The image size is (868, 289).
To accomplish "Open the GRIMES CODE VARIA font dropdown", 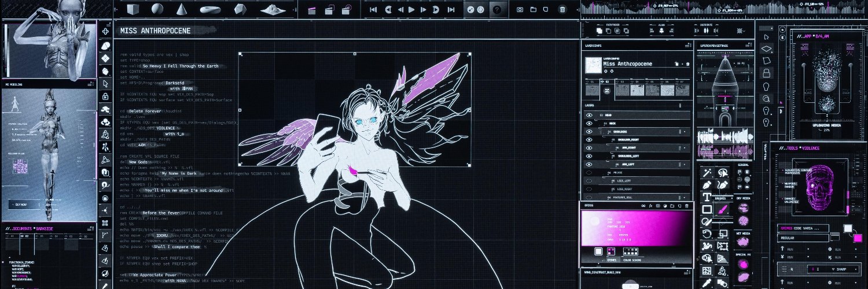I will 802,228.
